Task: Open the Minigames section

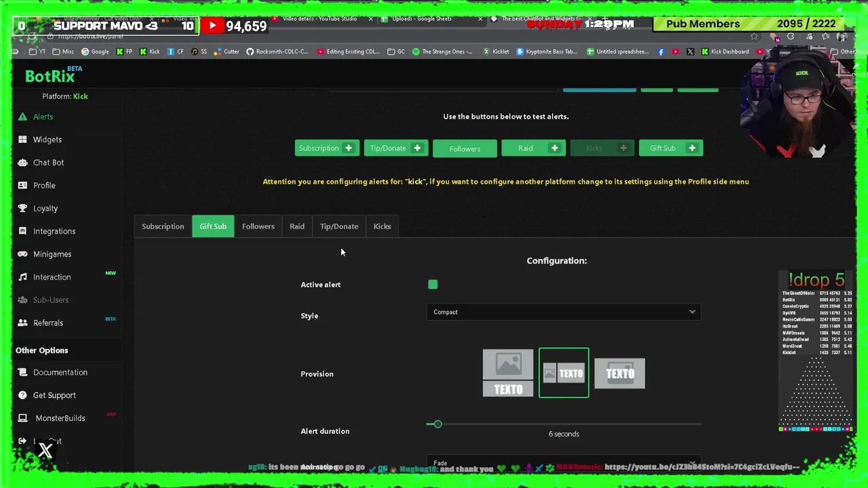Action: point(52,254)
